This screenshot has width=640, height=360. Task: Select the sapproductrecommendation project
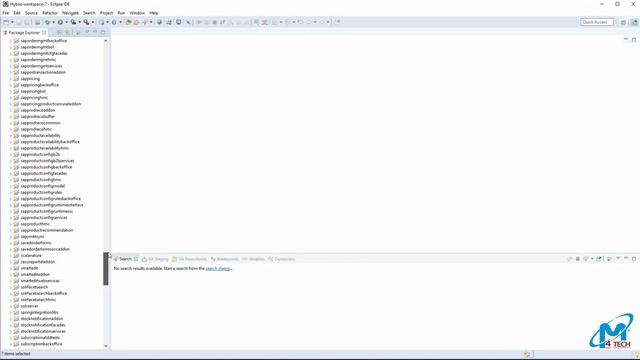[x=47, y=230]
